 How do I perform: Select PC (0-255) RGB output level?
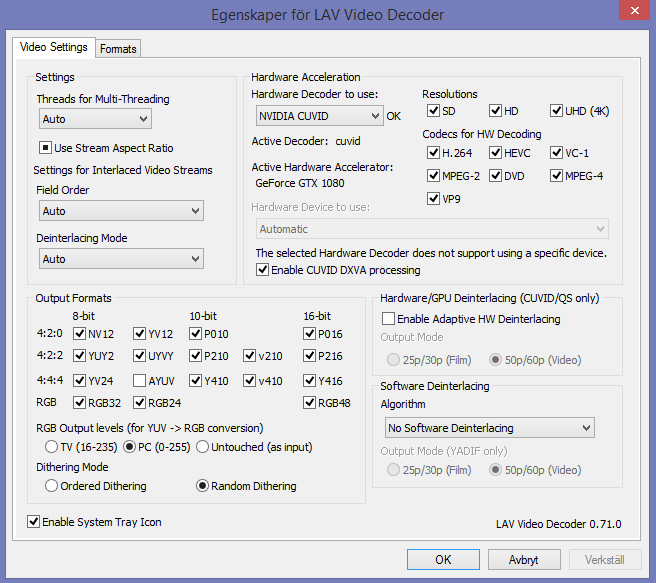point(129,447)
